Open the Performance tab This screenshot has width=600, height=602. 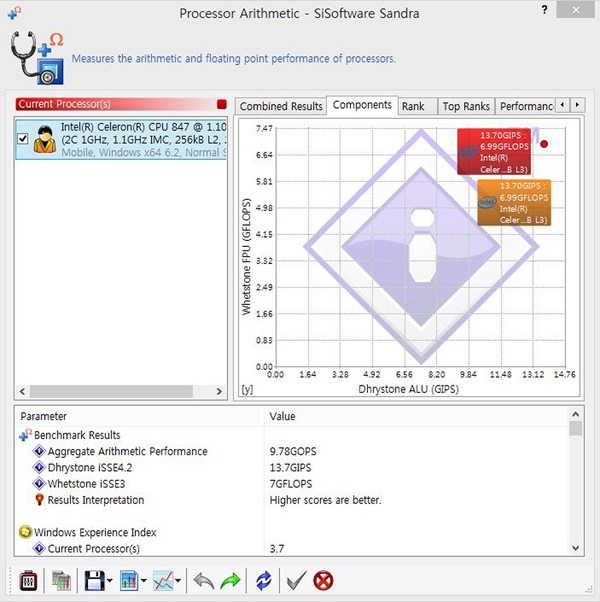click(526, 106)
